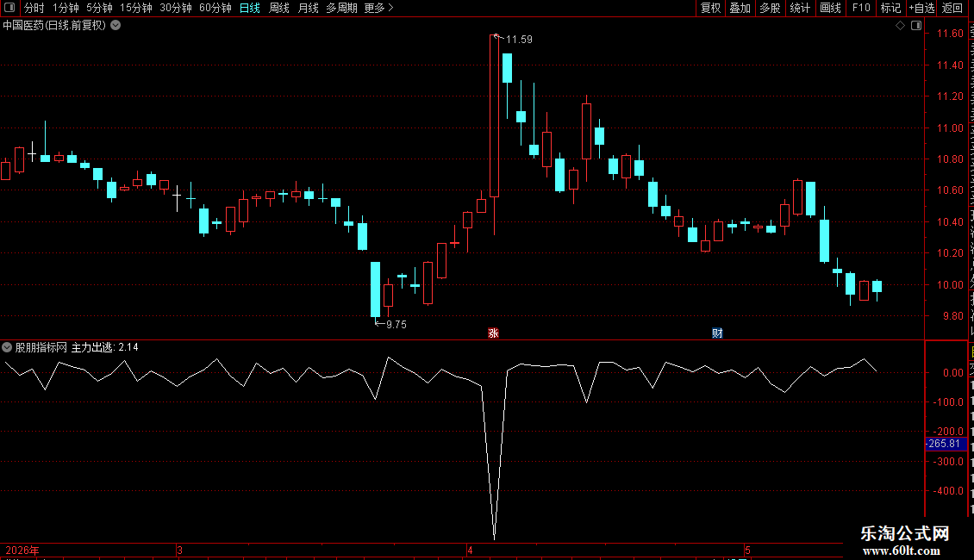Click the 10.00 price axis label
This screenshot has width=974, height=560.
pos(950,285)
